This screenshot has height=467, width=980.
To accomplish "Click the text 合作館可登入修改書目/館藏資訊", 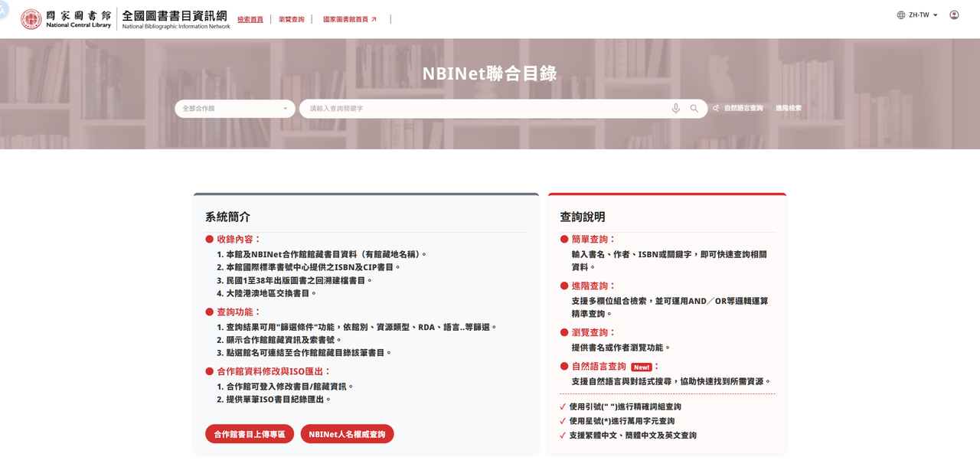I will 290,387.
